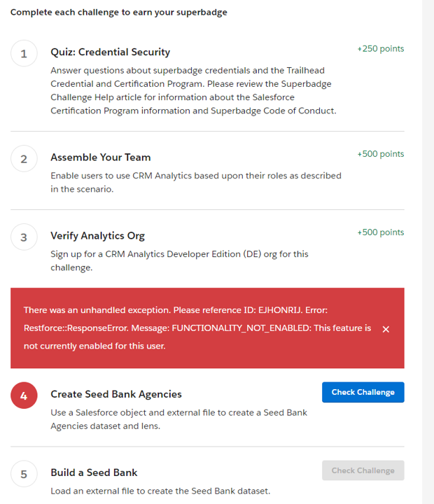
Task: Open Quiz: Credential Security challenge title
Action: pos(110,52)
